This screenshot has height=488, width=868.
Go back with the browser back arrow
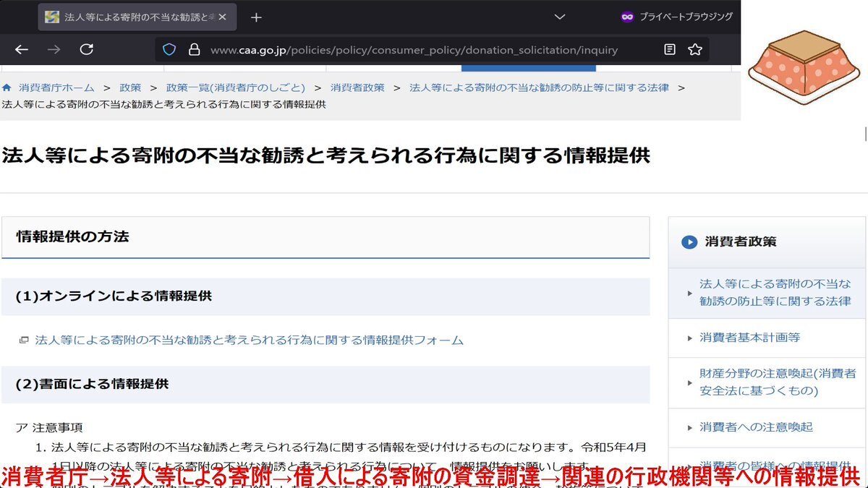coord(22,49)
